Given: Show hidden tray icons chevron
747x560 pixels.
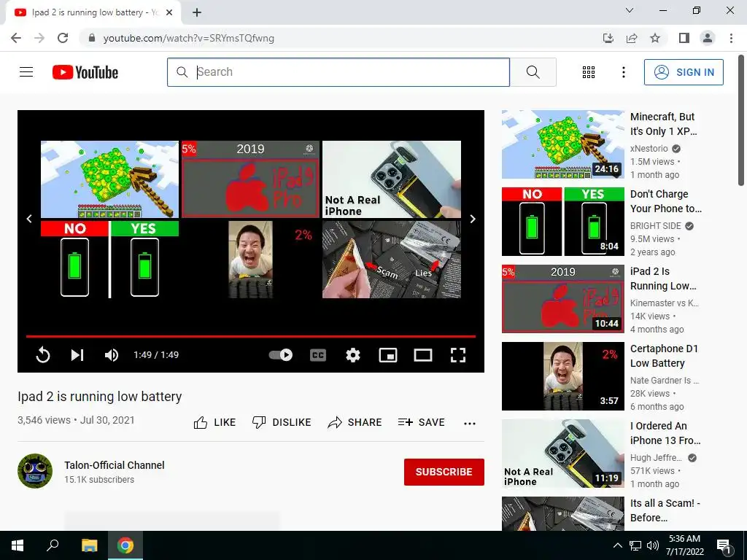Looking at the screenshot, I should [x=617, y=545].
